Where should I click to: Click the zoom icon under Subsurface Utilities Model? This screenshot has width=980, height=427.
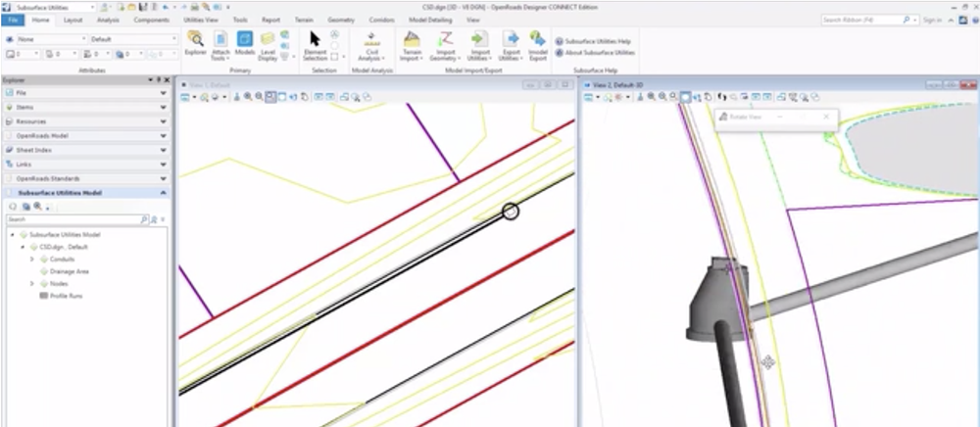tap(37, 207)
